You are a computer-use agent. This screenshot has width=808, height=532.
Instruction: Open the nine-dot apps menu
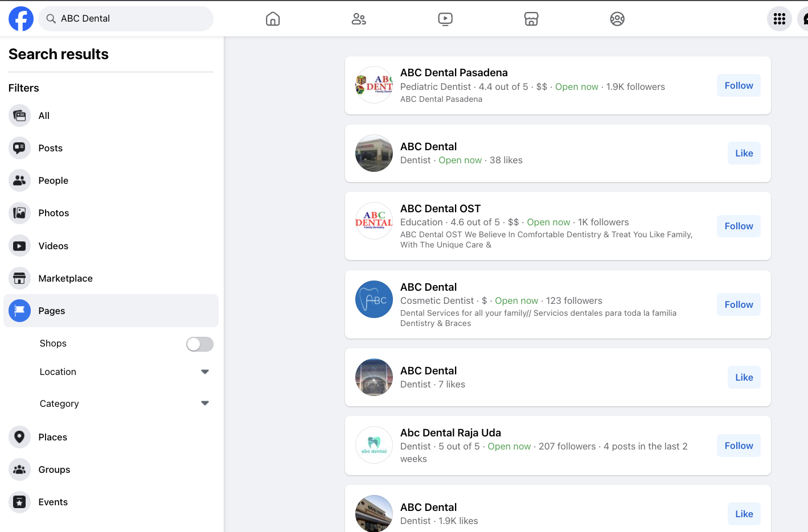point(780,19)
